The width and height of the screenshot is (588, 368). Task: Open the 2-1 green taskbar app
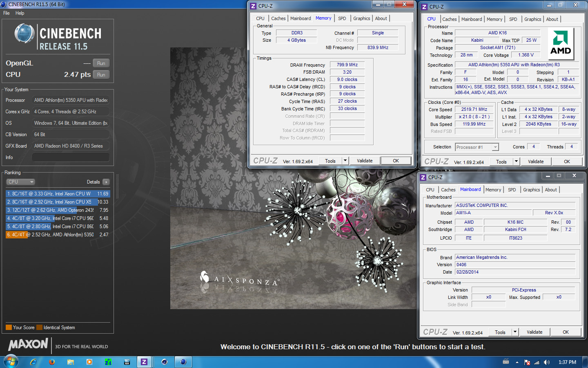pos(108,362)
